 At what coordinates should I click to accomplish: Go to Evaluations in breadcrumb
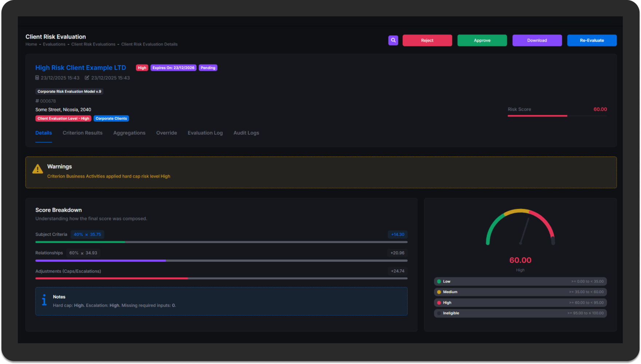[54, 44]
